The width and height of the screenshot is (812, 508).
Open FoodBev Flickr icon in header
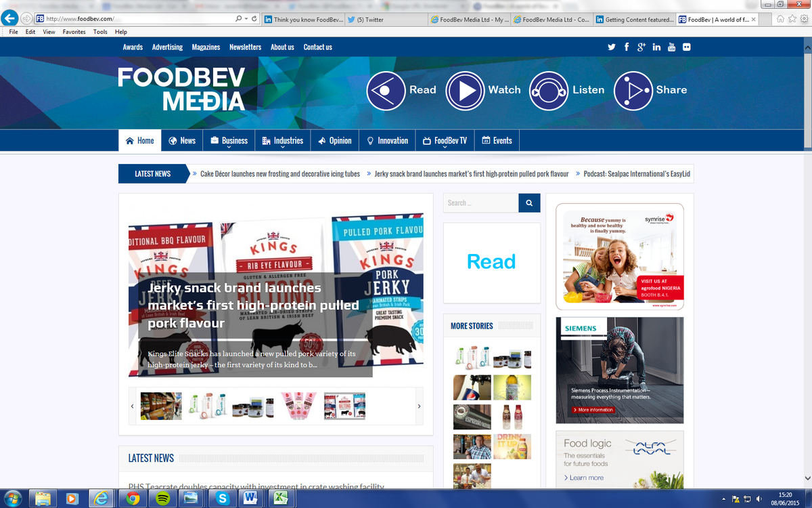pos(687,47)
